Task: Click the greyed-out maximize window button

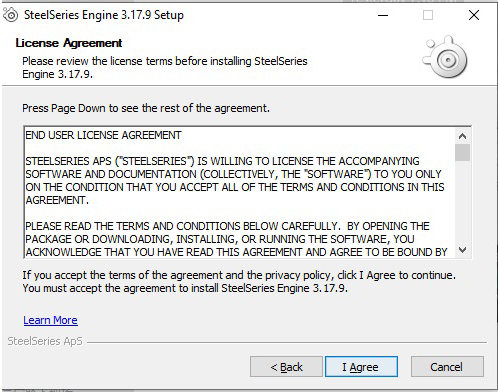Action: point(428,15)
